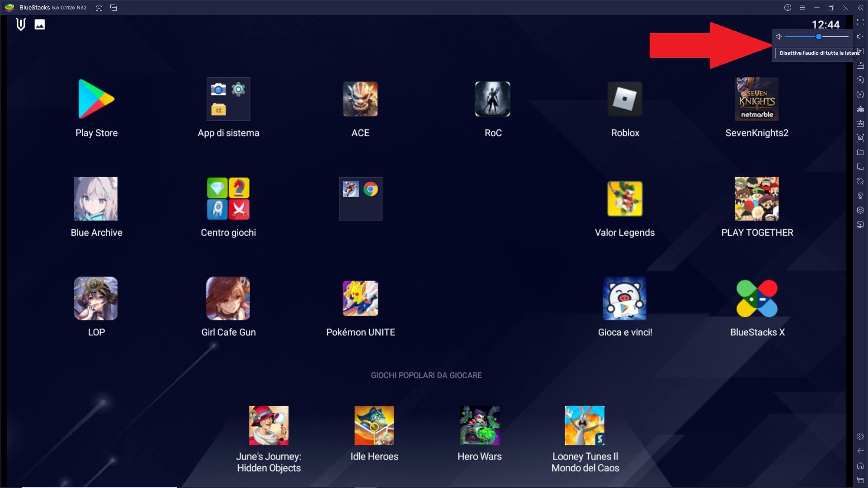The height and width of the screenshot is (488, 868).
Task: Open the hamburger menu in title bar
Action: (x=802, y=8)
